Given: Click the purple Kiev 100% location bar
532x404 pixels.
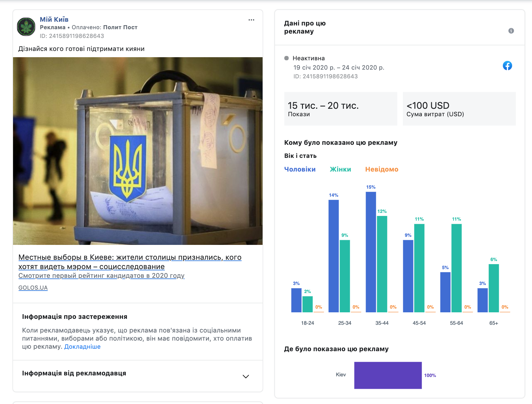Looking at the screenshot, I should [x=388, y=375].
